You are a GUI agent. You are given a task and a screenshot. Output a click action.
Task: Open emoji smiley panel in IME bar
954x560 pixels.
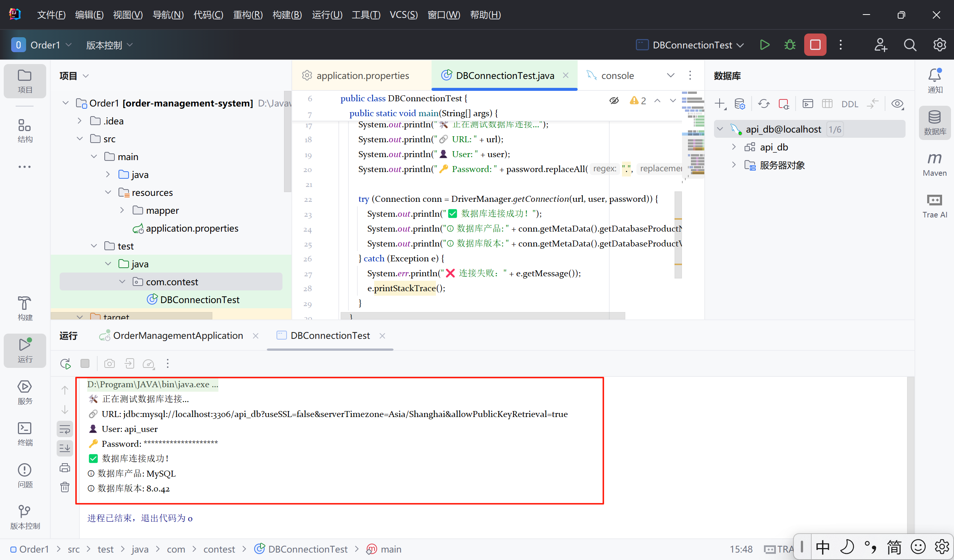coord(917,547)
